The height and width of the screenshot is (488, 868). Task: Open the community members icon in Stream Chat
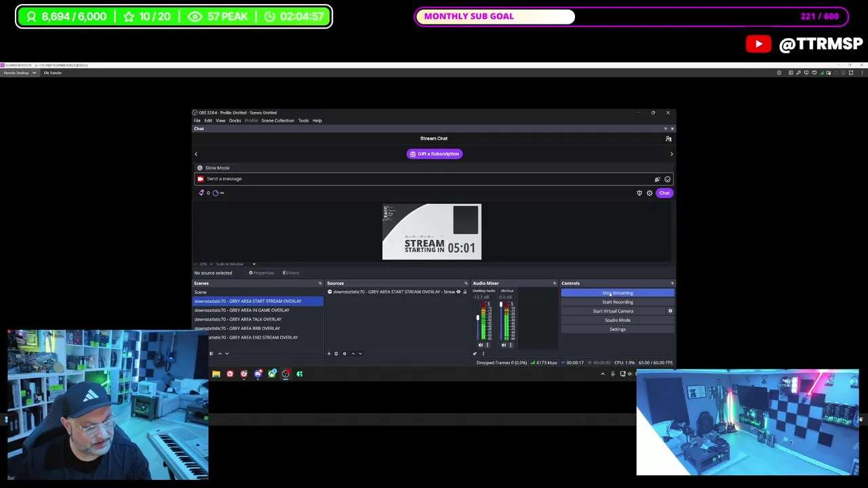pos(669,139)
